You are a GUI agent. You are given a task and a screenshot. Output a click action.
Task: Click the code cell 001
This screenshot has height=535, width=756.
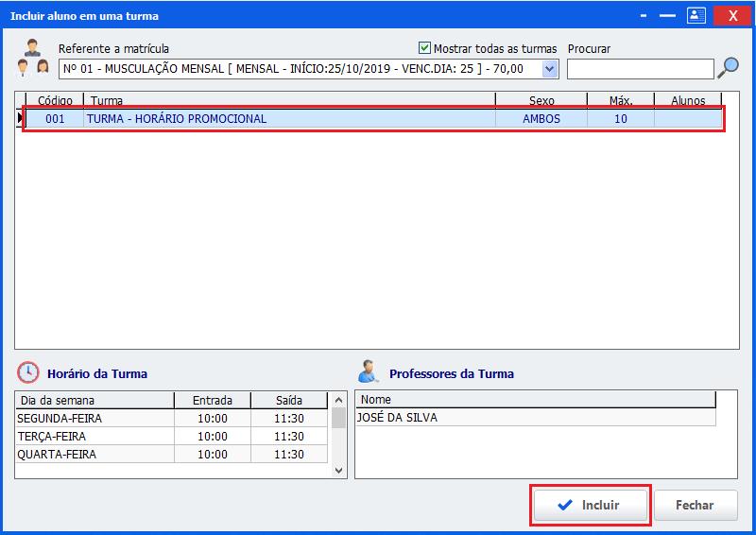click(x=55, y=119)
